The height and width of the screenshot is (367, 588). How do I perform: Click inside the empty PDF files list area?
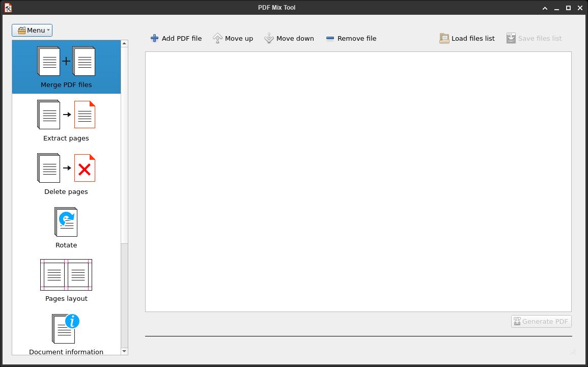click(358, 182)
